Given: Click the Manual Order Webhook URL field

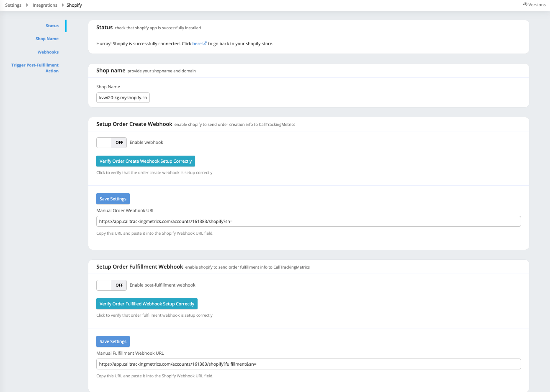Looking at the screenshot, I should (x=308, y=221).
